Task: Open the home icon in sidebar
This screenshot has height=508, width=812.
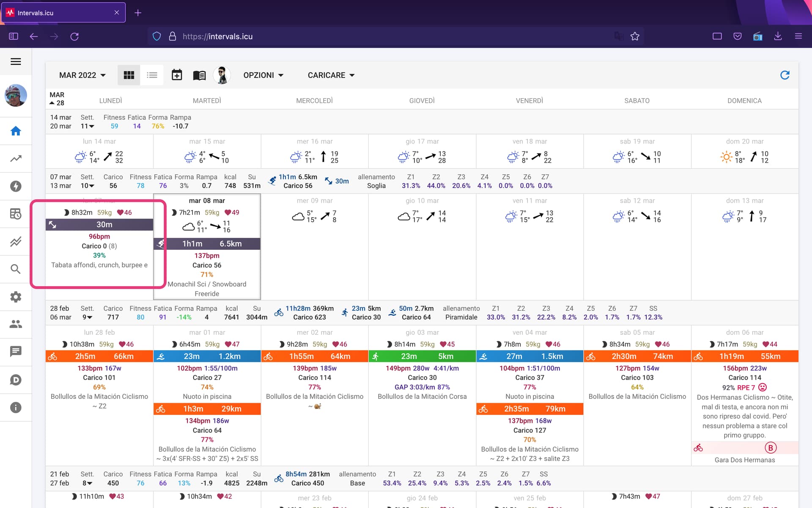Action: [x=16, y=131]
